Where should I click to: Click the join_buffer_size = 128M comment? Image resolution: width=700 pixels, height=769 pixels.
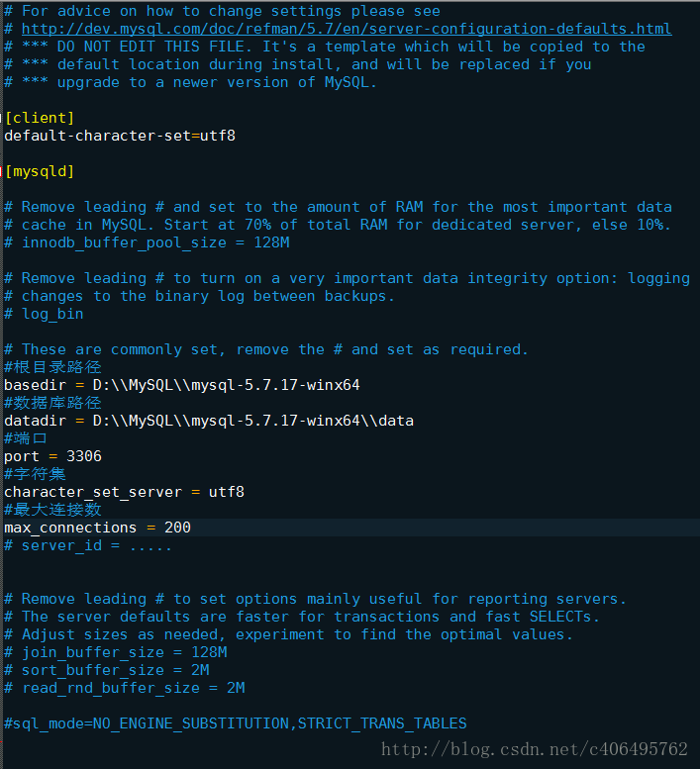[x=119, y=652]
